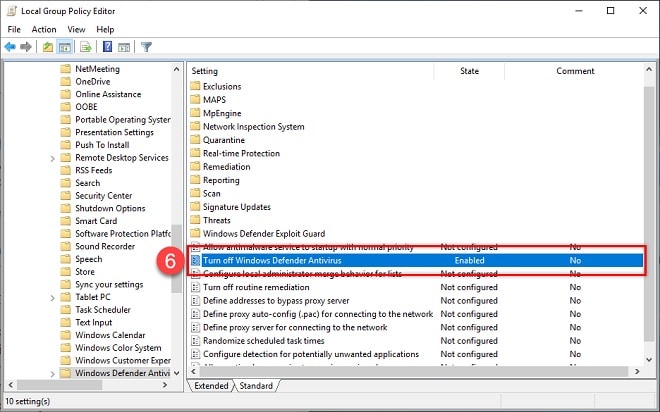The width and height of the screenshot is (660, 412).
Task: Select Presentation Settings in the tree
Action: 114,132
